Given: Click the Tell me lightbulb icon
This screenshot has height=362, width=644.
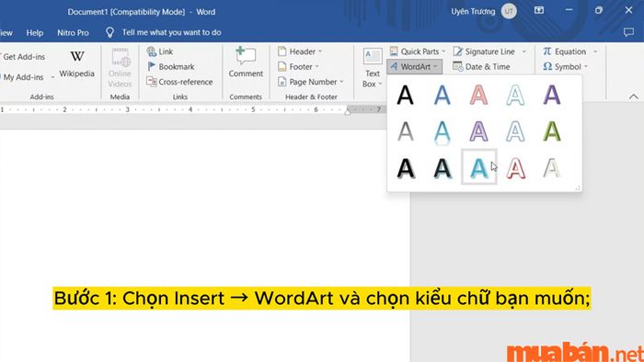Looking at the screenshot, I should [x=109, y=32].
